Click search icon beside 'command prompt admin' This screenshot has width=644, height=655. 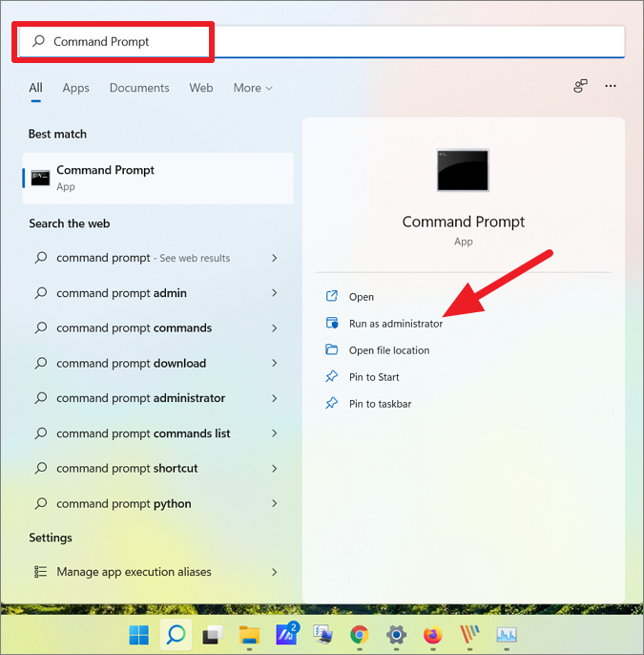(x=40, y=292)
